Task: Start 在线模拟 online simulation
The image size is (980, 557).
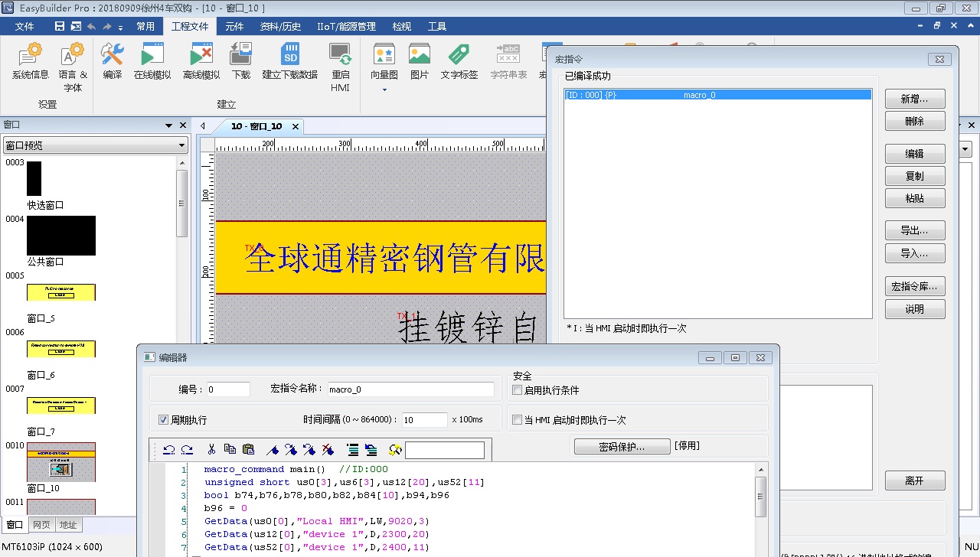Action: pos(152,55)
